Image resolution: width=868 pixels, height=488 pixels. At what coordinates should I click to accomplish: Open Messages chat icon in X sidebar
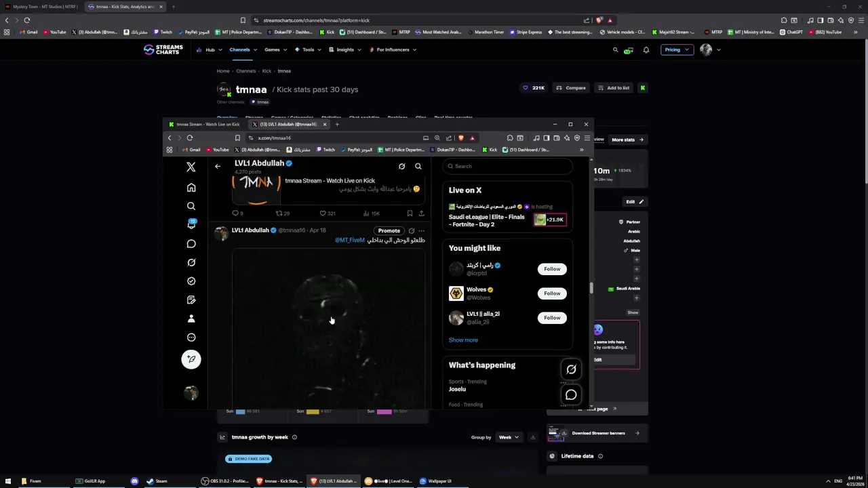pyautogui.click(x=191, y=243)
